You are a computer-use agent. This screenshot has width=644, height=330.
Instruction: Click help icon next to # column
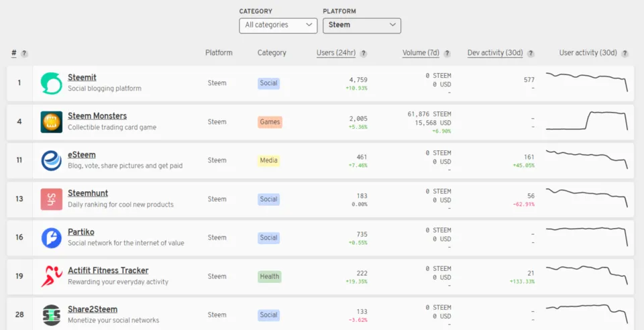(24, 54)
